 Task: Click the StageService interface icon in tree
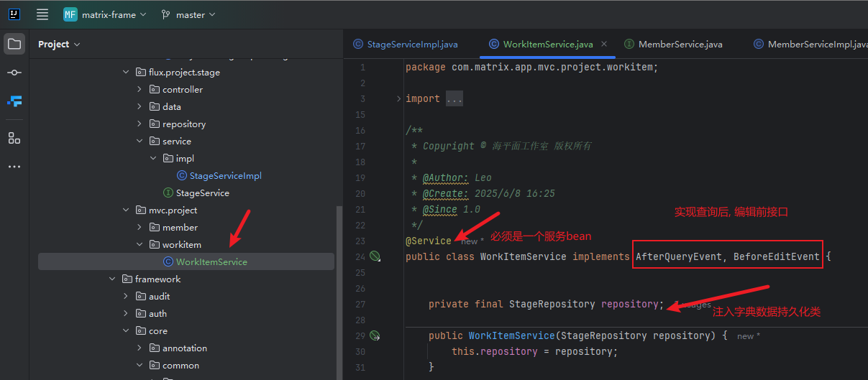(x=168, y=193)
